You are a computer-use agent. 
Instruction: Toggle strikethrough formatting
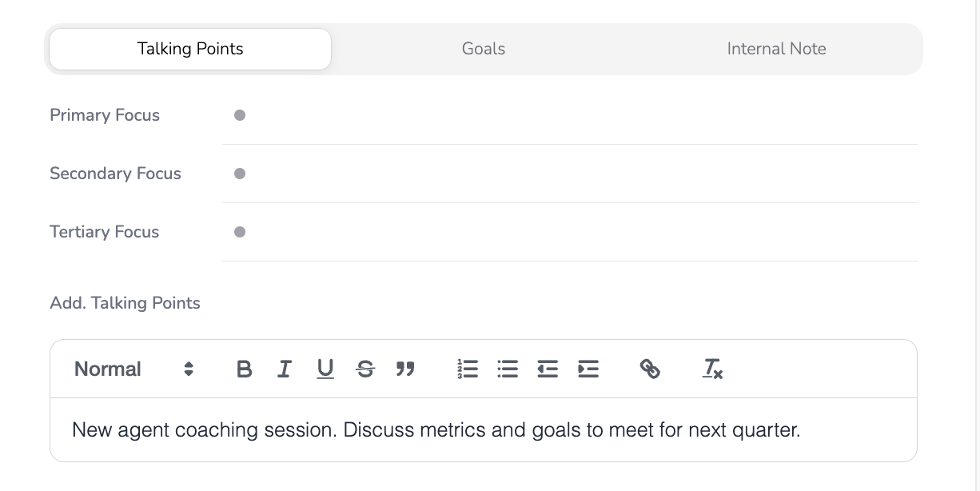[365, 369]
